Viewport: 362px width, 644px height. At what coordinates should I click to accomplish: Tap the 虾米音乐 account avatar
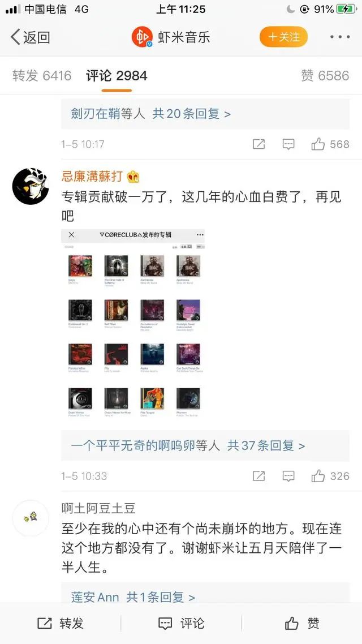[x=142, y=37]
